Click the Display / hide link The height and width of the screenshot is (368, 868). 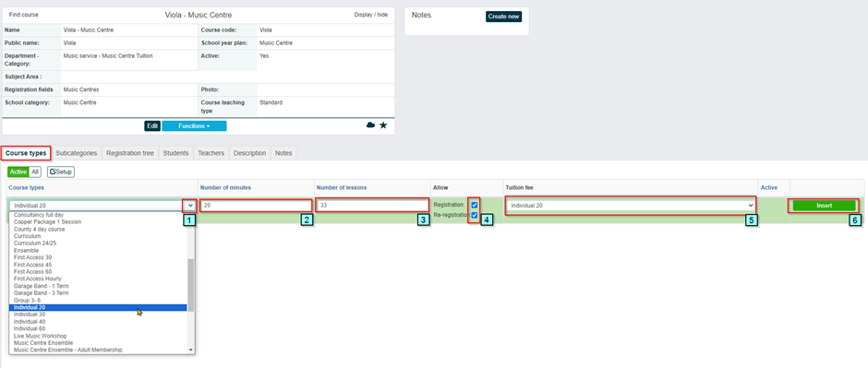tap(371, 15)
